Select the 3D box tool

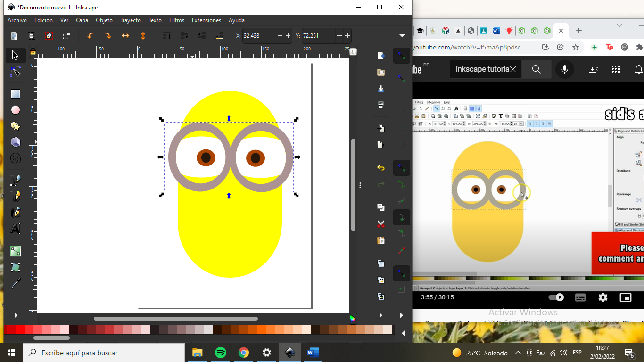[16, 142]
